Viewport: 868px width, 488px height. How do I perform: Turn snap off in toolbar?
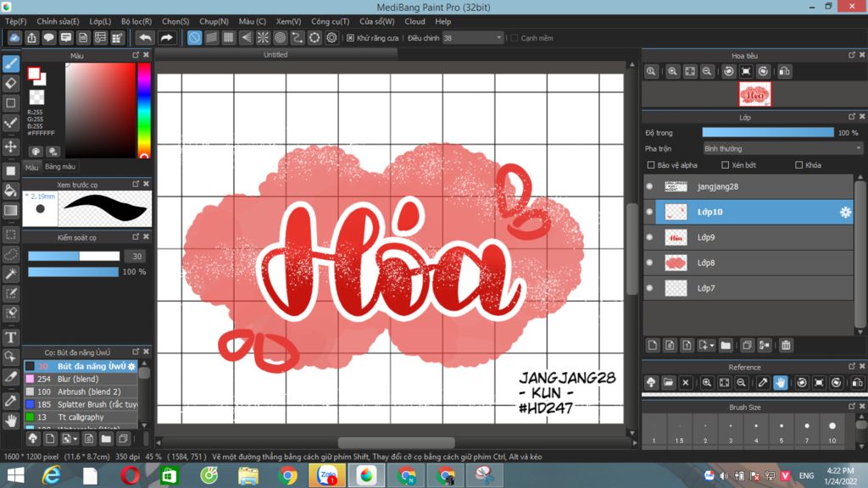(x=194, y=37)
